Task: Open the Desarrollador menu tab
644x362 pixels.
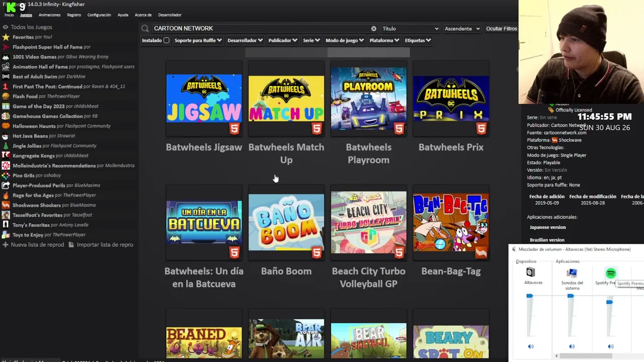Action: click(170, 15)
